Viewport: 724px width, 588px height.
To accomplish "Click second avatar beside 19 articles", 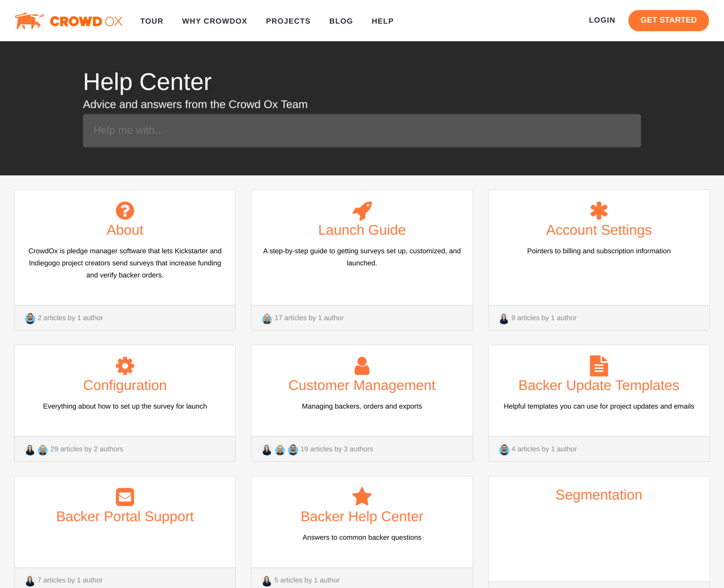I will (280, 450).
